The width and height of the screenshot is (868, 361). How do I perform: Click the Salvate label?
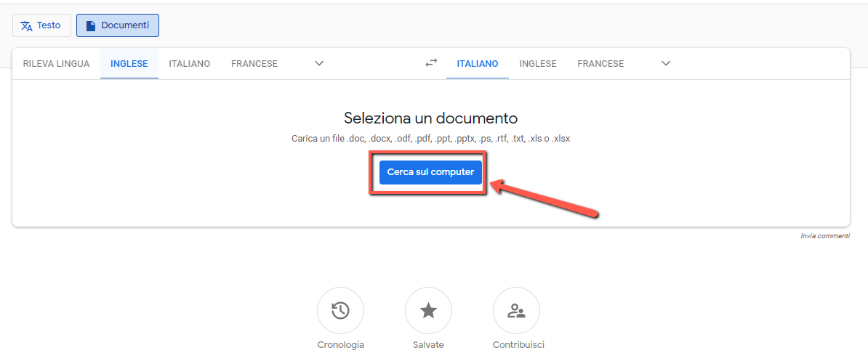[428, 345]
